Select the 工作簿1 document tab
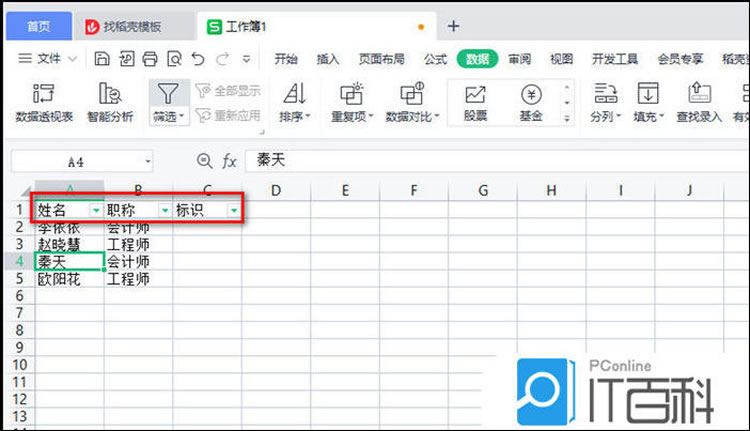 (316, 26)
